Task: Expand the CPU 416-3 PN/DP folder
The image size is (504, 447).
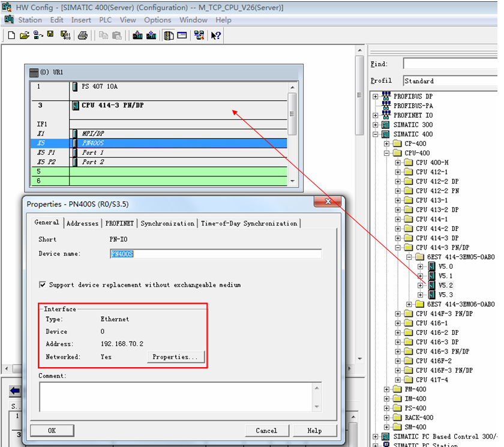Action: (398, 352)
